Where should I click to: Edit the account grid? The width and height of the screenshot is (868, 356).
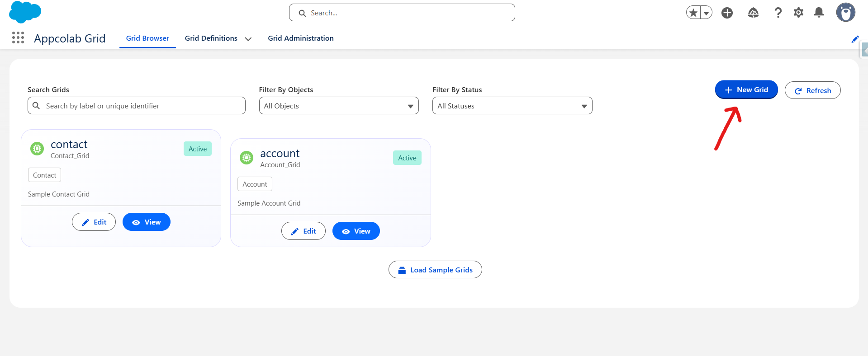pyautogui.click(x=304, y=231)
